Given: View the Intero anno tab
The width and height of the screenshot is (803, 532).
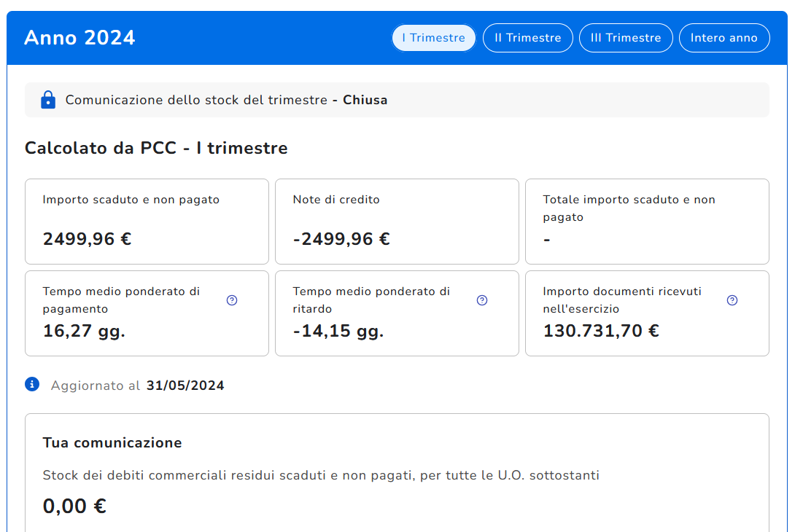Looking at the screenshot, I should click(724, 38).
